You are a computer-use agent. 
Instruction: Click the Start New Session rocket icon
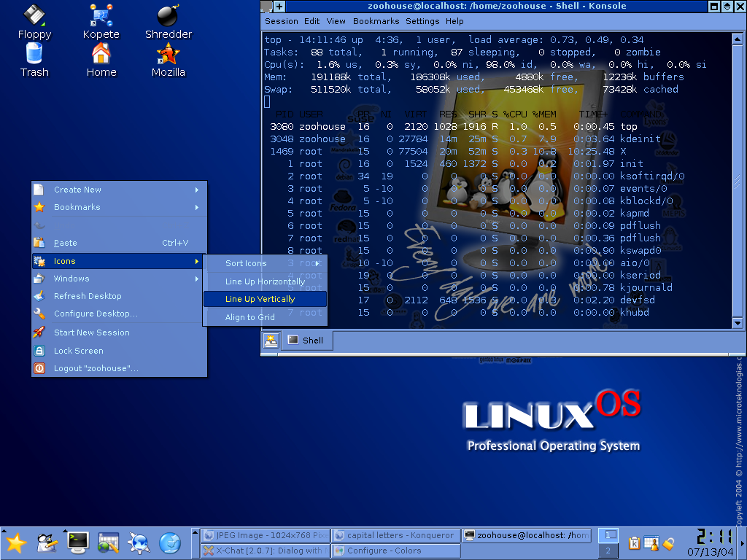point(39,332)
